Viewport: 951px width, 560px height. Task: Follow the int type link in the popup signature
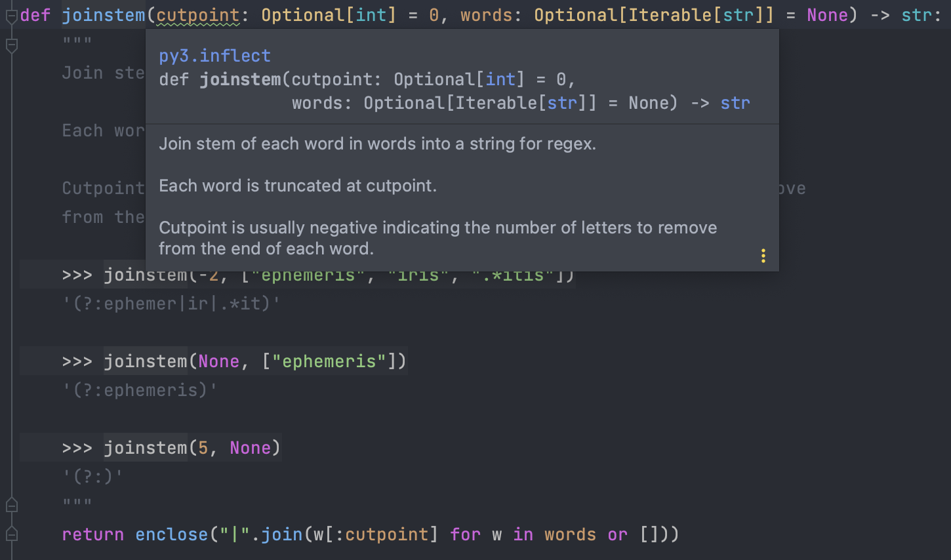(500, 79)
